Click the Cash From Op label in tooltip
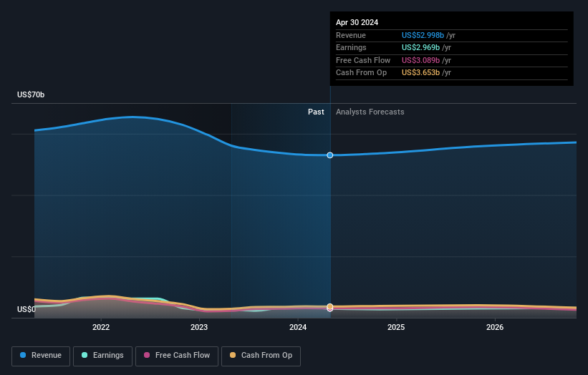Image resolution: width=588 pixels, height=375 pixels. [361, 73]
